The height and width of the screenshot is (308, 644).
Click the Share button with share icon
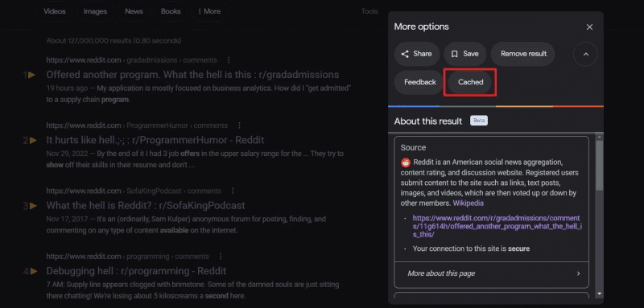(x=416, y=54)
